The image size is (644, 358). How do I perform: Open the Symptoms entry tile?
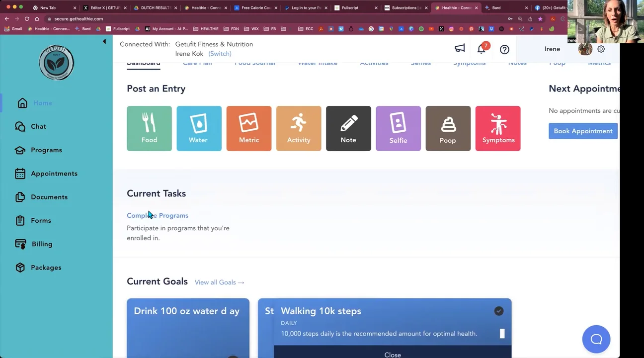coord(498,128)
